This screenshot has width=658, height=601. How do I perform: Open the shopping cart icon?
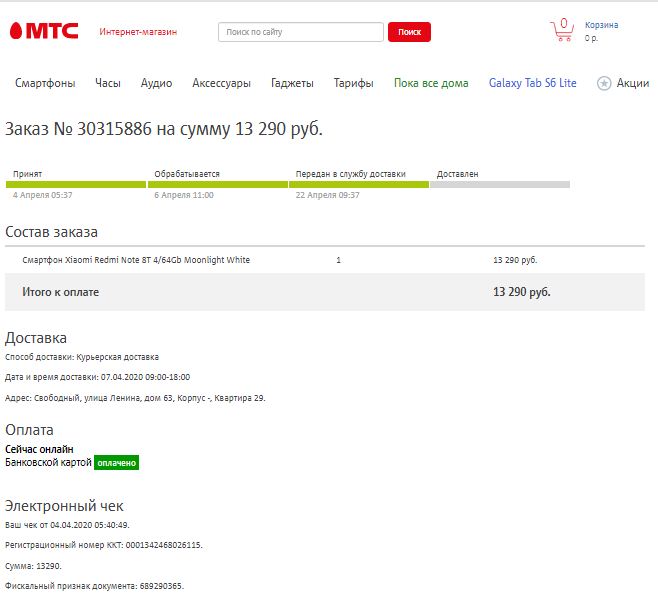tap(562, 30)
